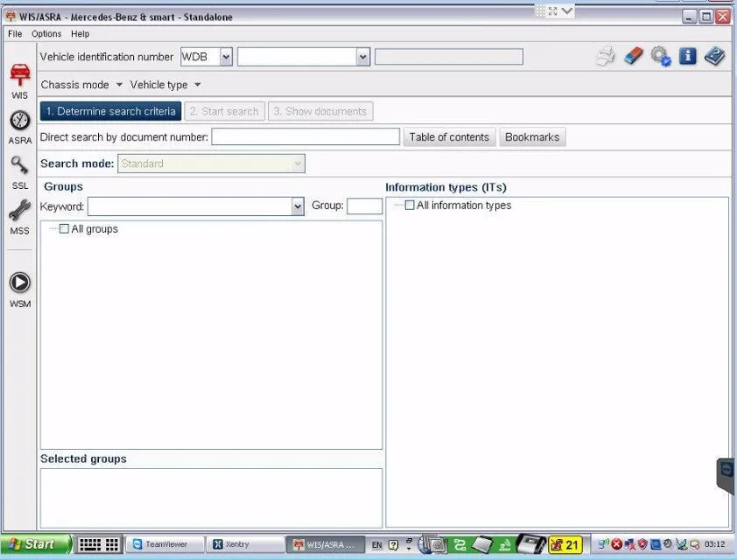Launch the WSM play module
Image resolution: width=737 pixels, height=560 pixels.
tap(20, 290)
